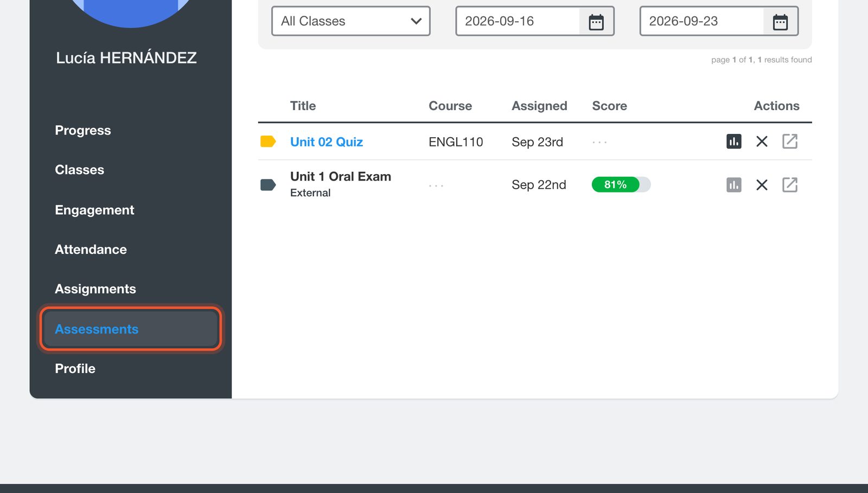Open the end date calendar picker
The image size is (868, 493).
pos(780,22)
